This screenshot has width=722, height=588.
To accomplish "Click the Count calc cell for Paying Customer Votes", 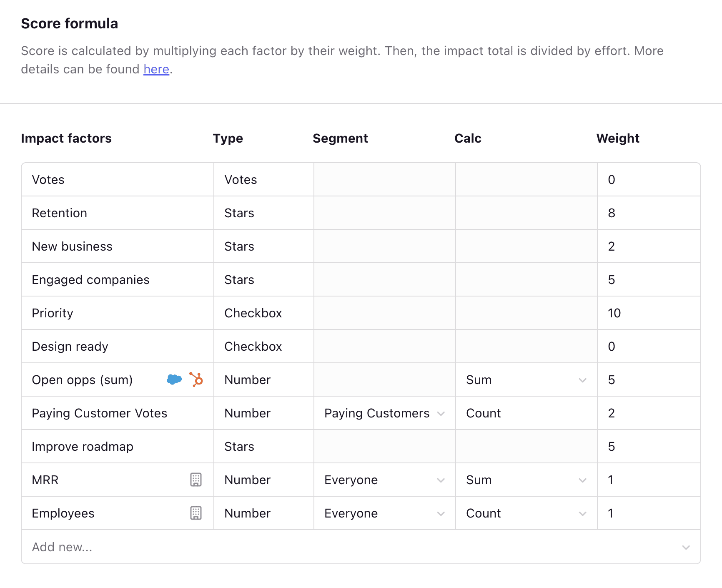I will [526, 413].
